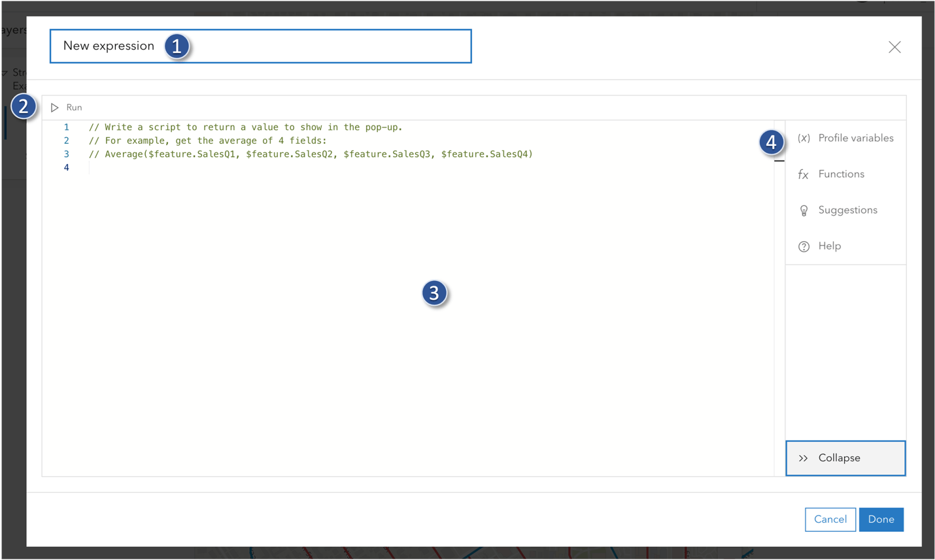Open Arcade Help via question-mark icon

[x=804, y=246]
